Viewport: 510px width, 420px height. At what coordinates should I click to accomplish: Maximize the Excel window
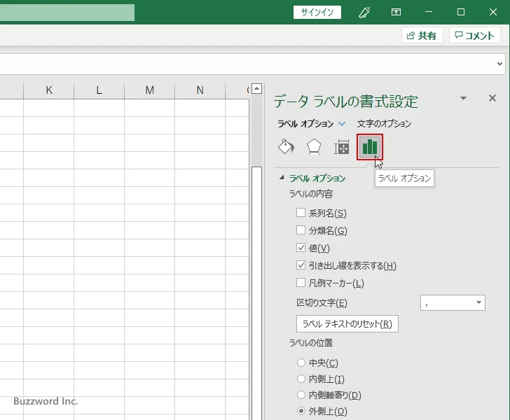pos(460,13)
